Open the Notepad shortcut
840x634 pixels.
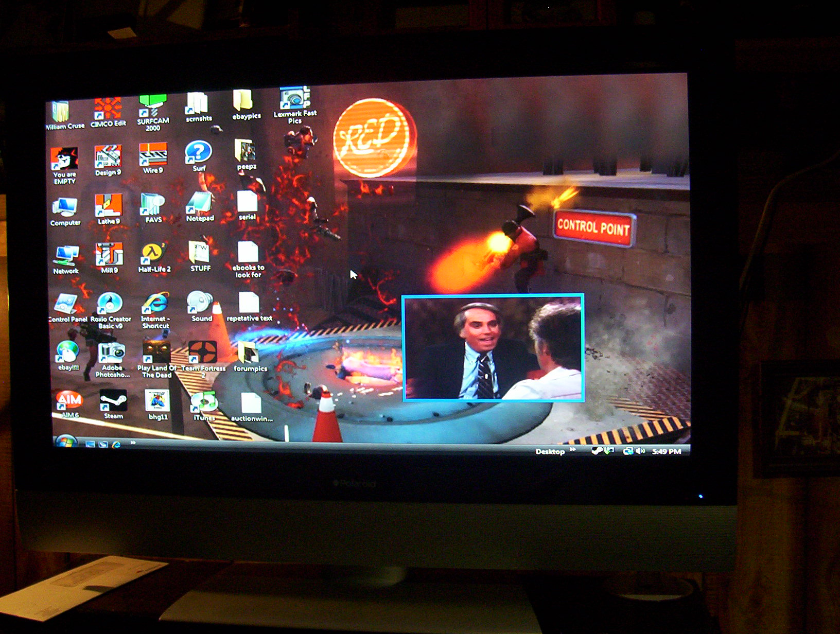200,206
